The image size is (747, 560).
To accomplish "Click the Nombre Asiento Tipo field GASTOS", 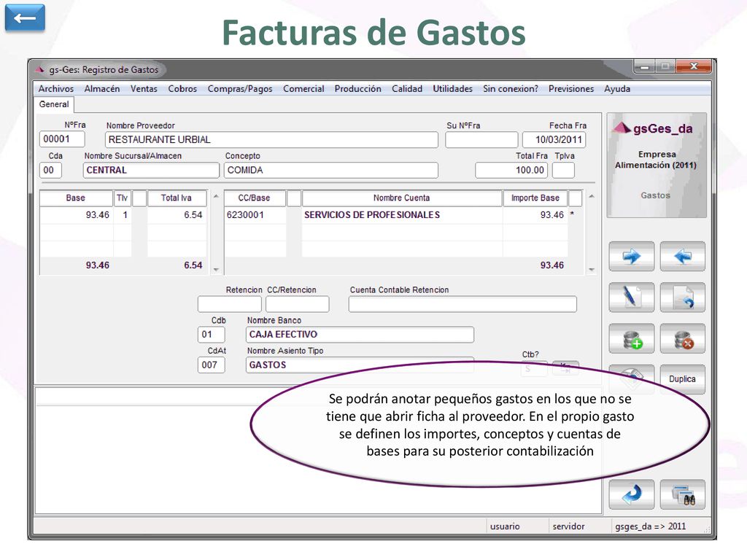I will tap(360, 365).
